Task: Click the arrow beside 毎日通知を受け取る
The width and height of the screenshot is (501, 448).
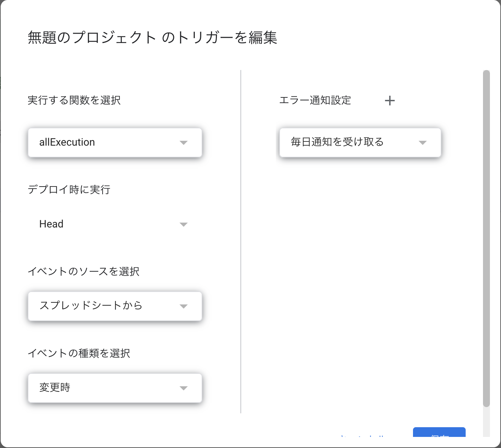Action: pyautogui.click(x=422, y=143)
